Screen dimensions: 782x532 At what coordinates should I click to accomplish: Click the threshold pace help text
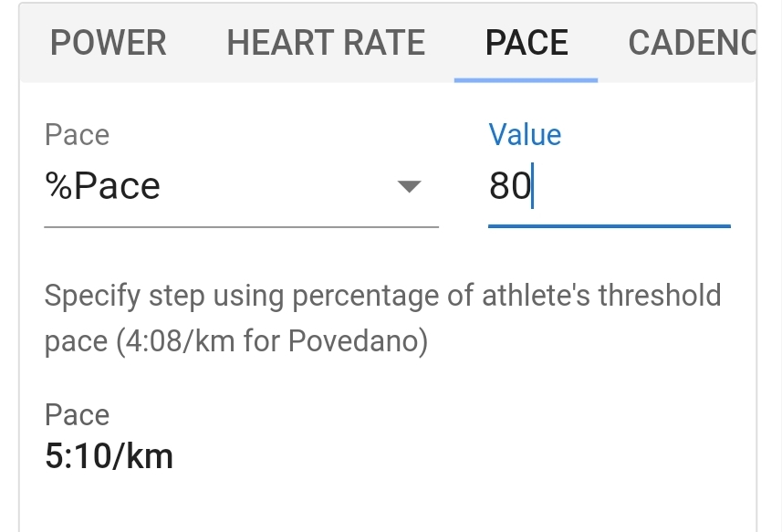tap(382, 318)
